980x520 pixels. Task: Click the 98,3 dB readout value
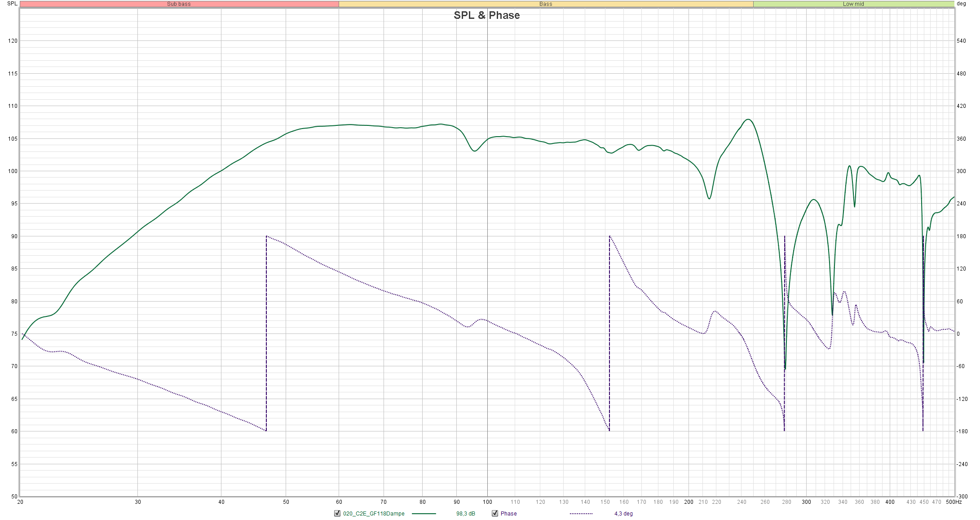pos(466,514)
